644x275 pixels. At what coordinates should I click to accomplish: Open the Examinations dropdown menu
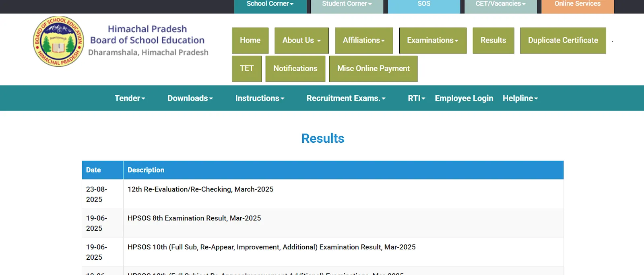433,41
